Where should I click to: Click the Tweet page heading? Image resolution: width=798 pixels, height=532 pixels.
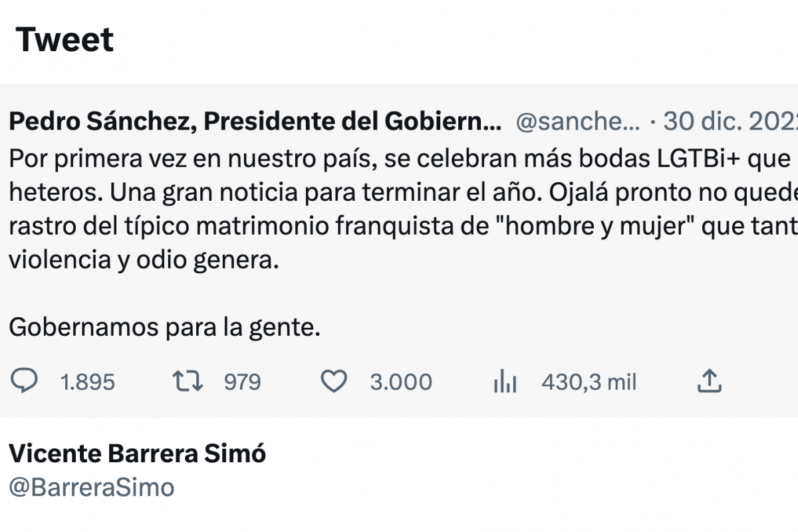click(65, 40)
